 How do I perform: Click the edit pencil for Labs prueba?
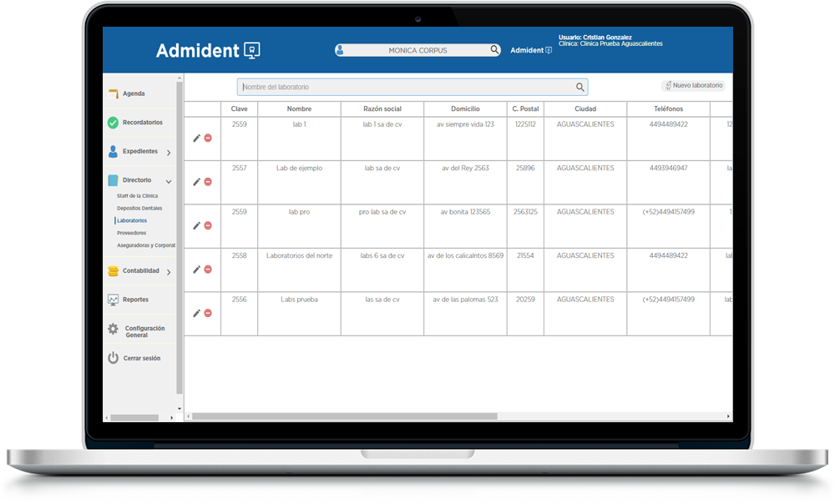(196, 314)
